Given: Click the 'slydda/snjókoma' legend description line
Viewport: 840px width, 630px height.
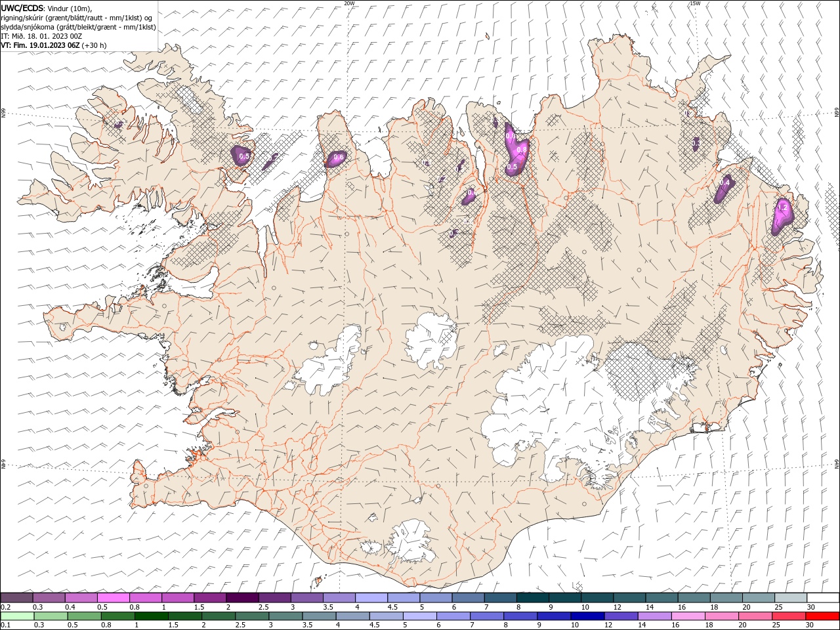Looking at the screenshot, I should pyautogui.click(x=78, y=27).
